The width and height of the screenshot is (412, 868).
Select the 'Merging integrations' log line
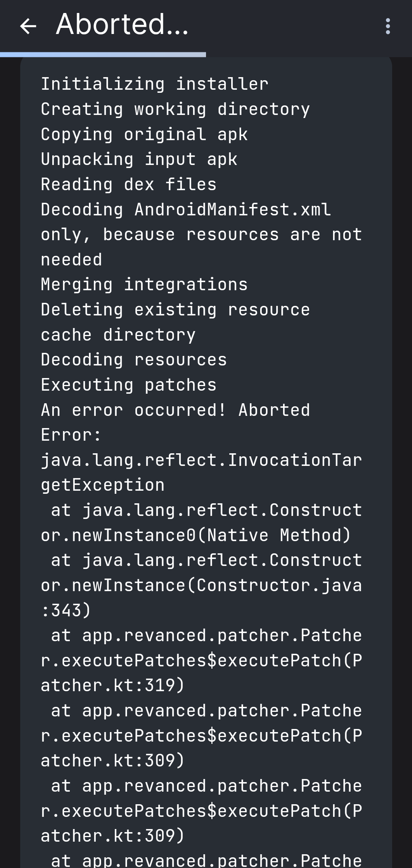[144, 284]
